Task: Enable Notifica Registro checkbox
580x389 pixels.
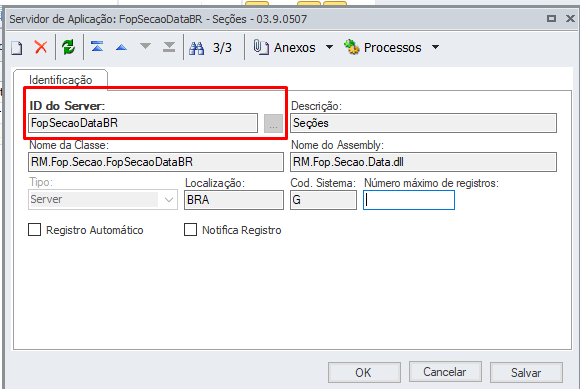Action: [x=190, y=230]
